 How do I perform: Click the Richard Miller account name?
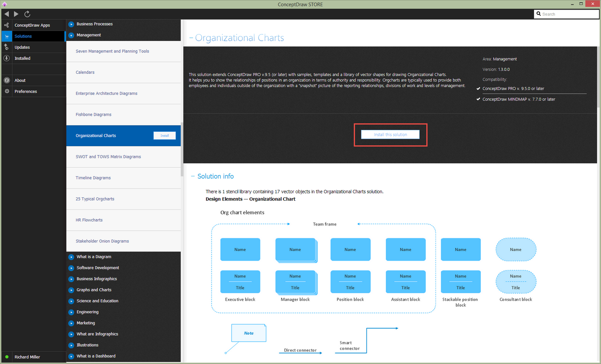click(27, 357)
